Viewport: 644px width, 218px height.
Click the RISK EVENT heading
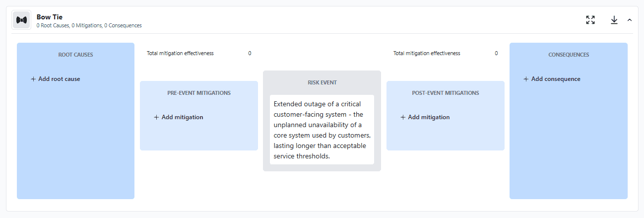[x=322, y=82]
